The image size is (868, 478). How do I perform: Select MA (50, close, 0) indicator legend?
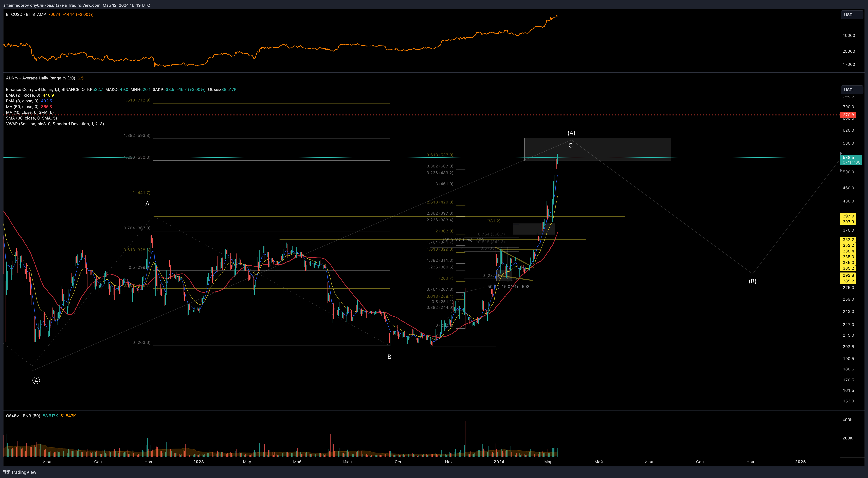coord(29,107)
